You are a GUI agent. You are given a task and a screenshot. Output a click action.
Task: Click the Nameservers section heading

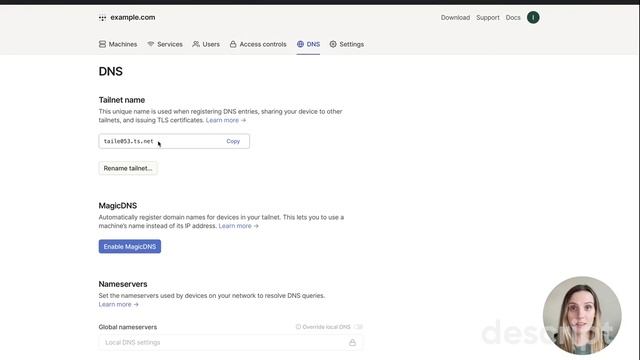coord(123,284)
